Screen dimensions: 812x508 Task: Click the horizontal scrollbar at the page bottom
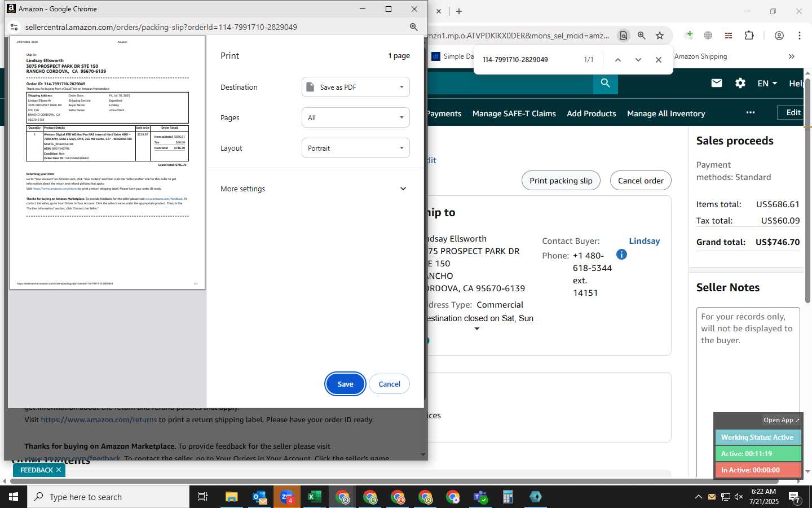395,481
